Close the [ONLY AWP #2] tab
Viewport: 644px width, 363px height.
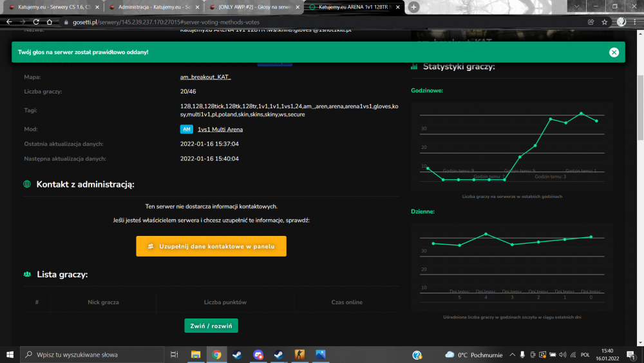point(298,7)
